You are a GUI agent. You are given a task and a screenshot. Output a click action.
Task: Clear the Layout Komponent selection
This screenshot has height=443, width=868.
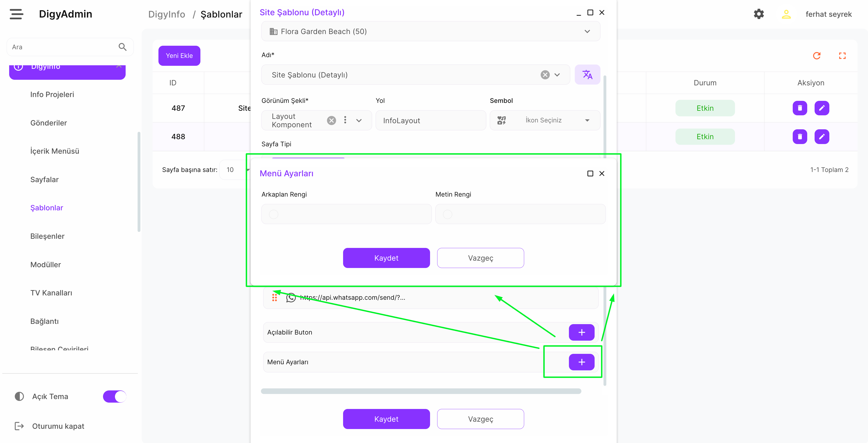[332, 120]
